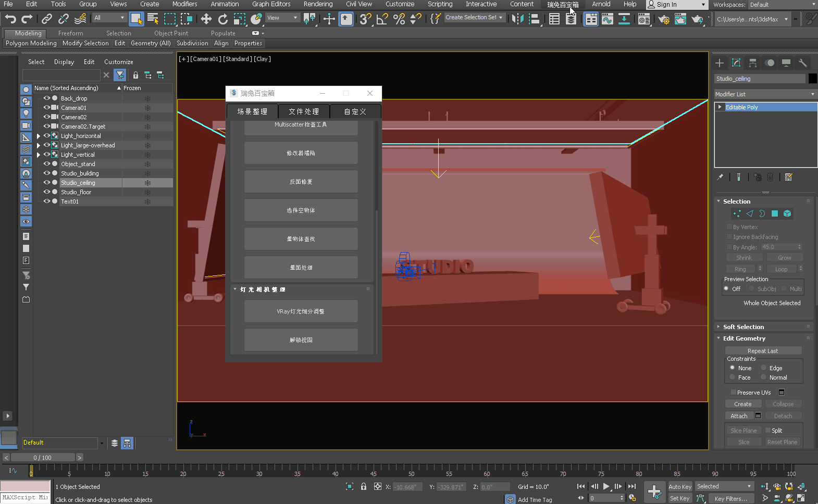Open the Rendering menu

(x=318, y=4)
